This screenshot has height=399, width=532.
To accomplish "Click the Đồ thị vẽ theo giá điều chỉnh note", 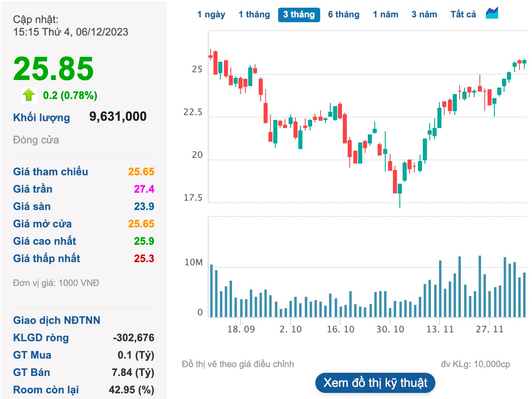I will point(238,364).
